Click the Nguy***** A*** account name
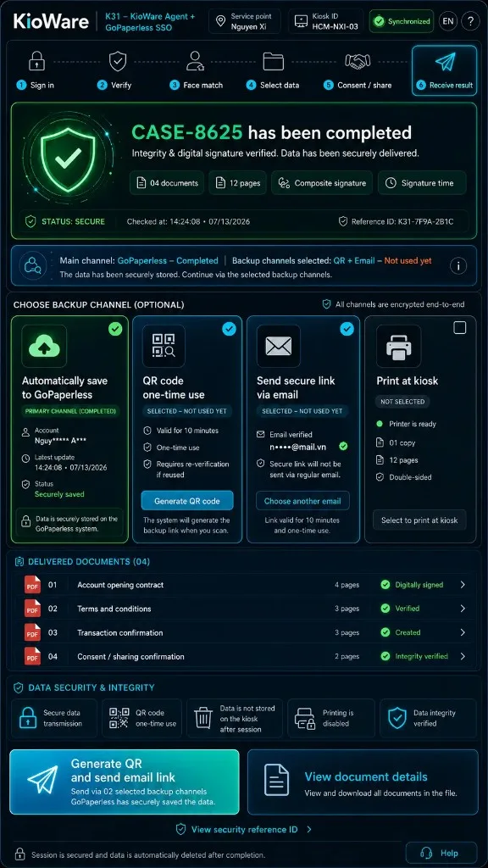The height and width of the screenshot is (868, 488). pyautogui.click(x=60, y=441)
